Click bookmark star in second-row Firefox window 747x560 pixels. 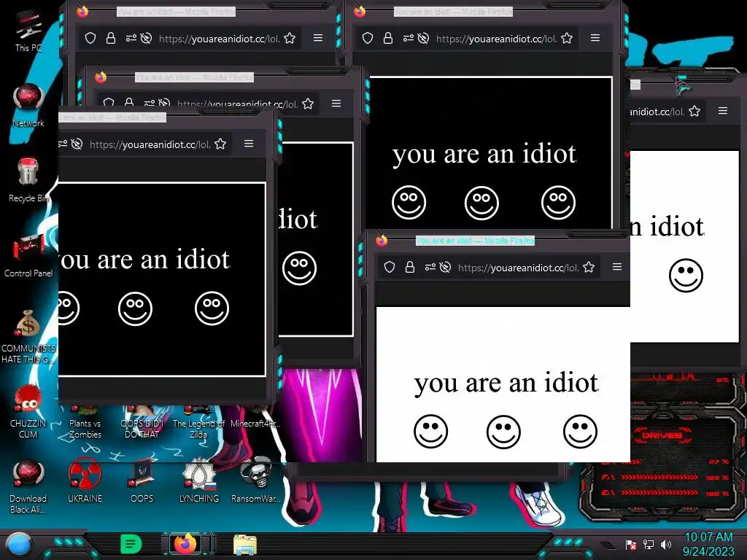309,104
